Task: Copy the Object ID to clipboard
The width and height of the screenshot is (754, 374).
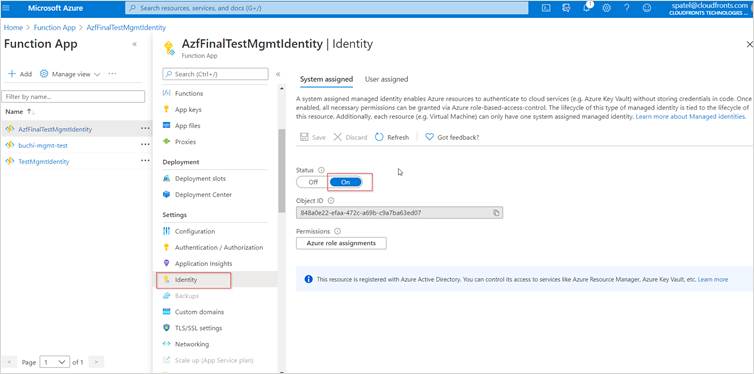Action: [x=496, y=212]
